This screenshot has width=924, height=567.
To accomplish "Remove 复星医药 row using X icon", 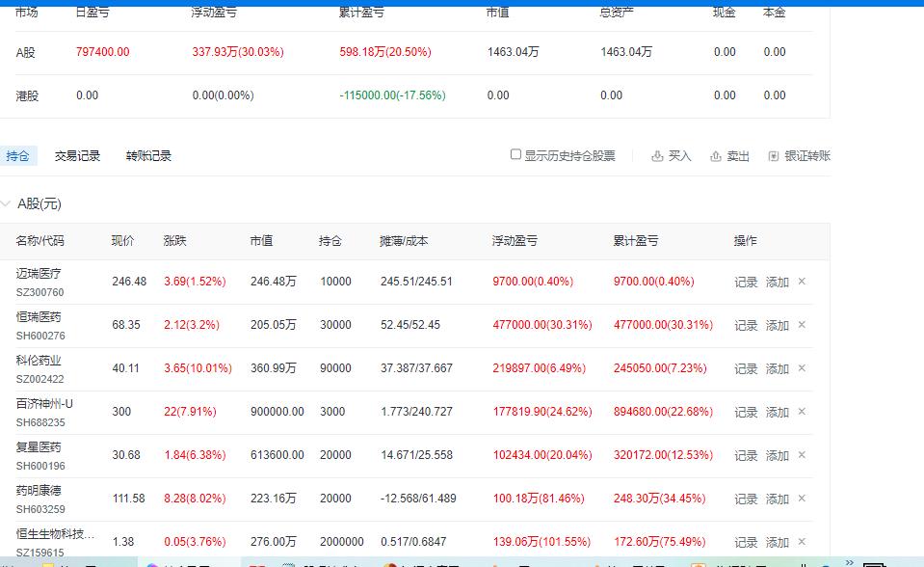I will [802, 455].
